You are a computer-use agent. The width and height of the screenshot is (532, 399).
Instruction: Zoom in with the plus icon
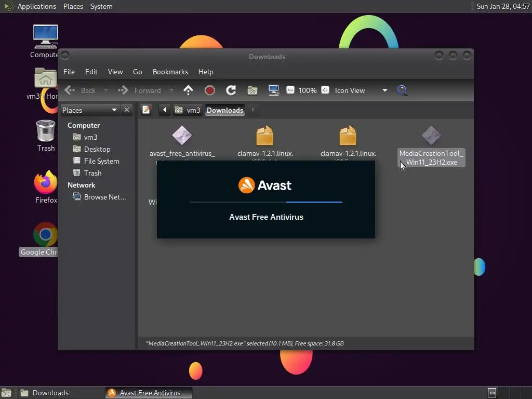tap(325, 90)
